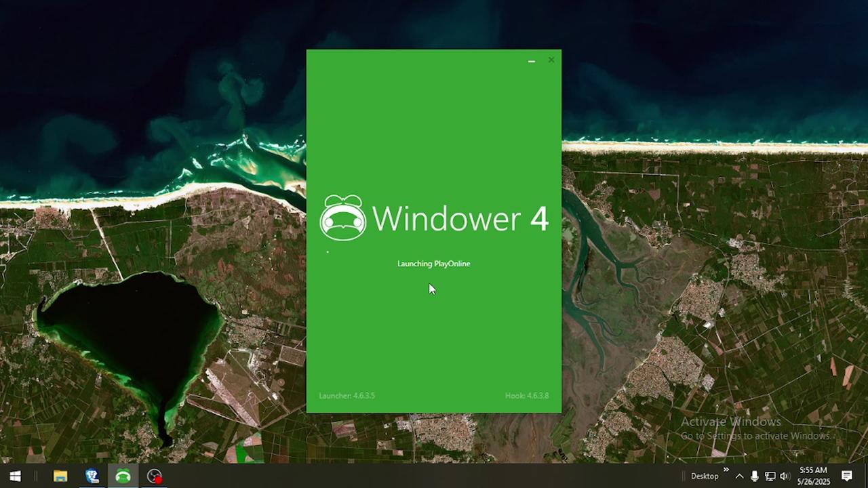Click the "Launching PlayOnline" status text
This screenshot has height=488, width=868.
coord(433,264)
